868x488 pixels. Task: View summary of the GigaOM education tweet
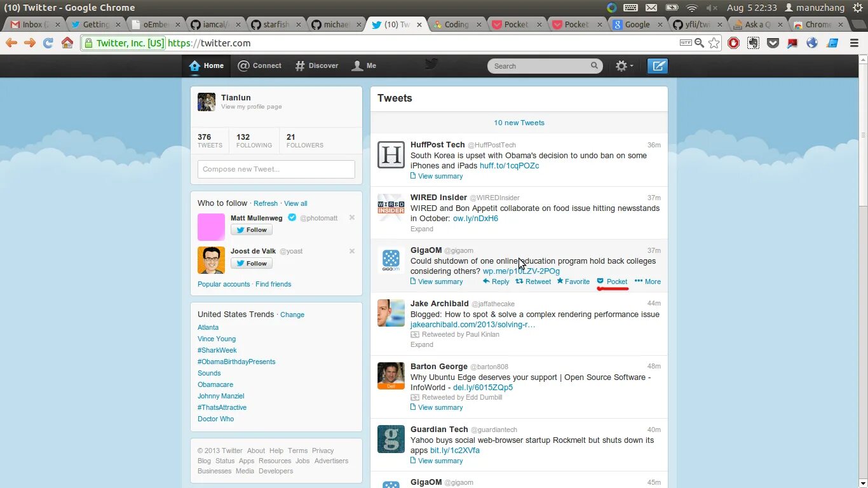pyautogui.click(x=437, y=281)
